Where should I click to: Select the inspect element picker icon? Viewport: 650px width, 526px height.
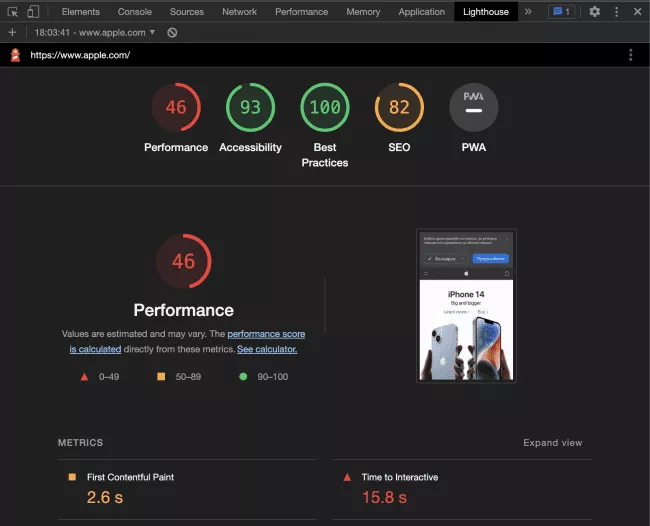(x=13, y=12)
